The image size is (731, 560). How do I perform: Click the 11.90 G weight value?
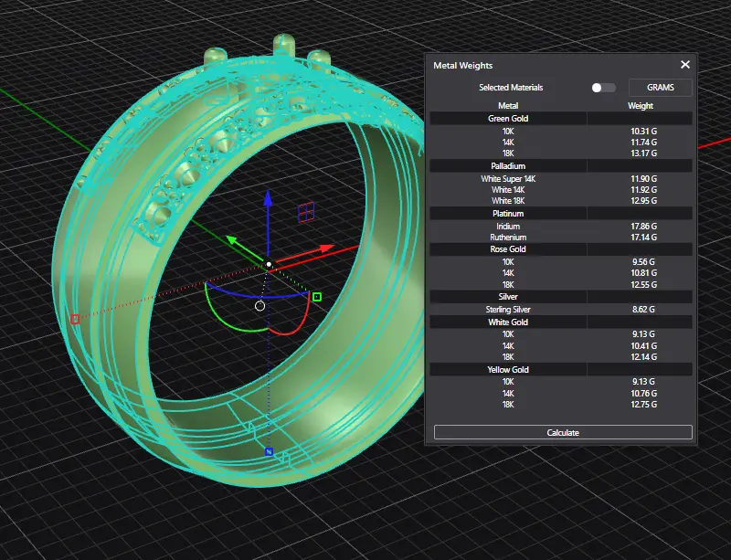(x=643, y=179)
